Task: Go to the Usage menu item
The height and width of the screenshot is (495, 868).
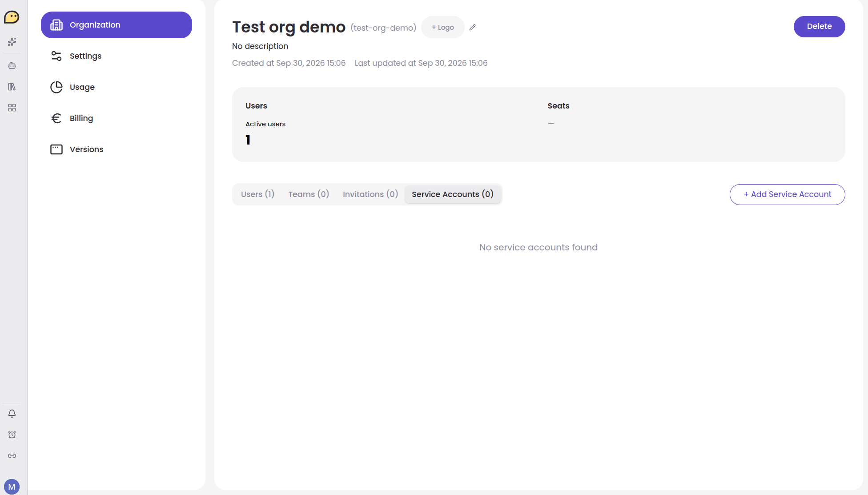Action: (x=117, y=87)
